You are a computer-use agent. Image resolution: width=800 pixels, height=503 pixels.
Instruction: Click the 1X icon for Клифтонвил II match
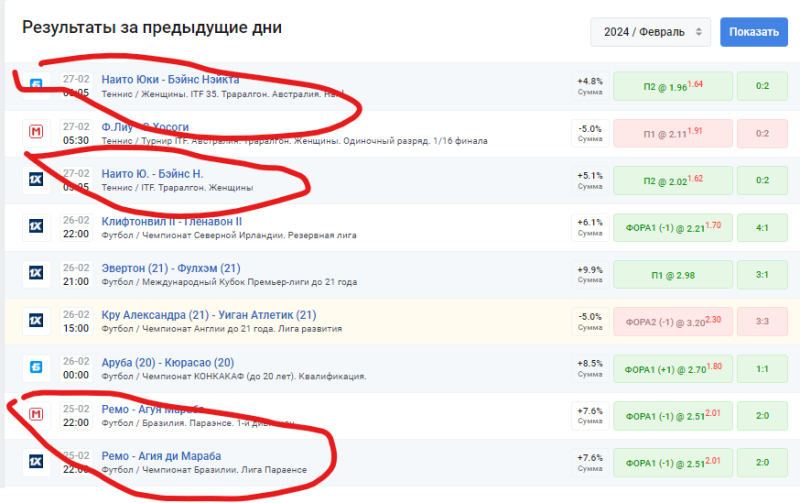(36, 227)
